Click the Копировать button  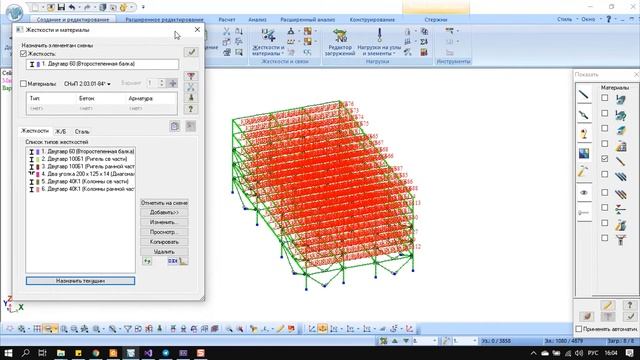click(x=164, y=242)
